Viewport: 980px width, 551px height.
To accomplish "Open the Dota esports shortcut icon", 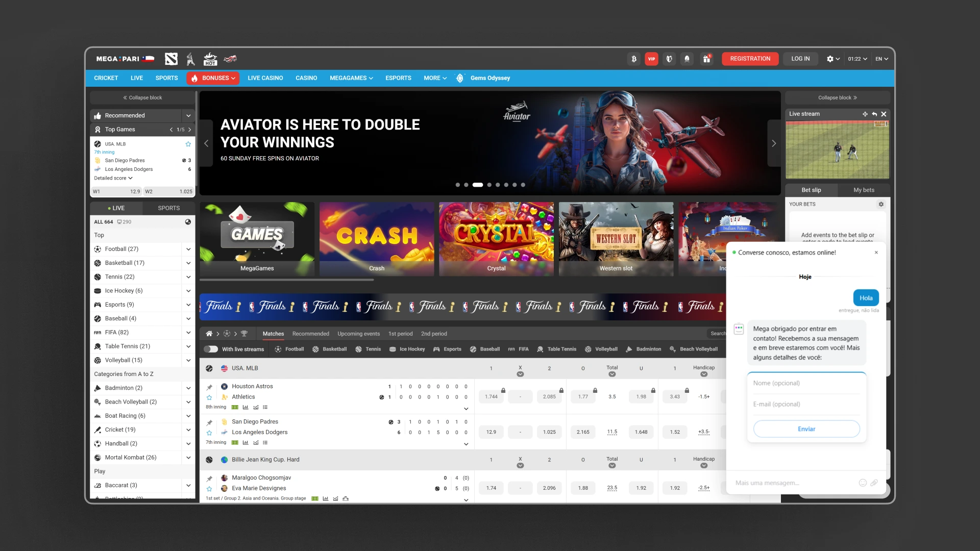I will tap(171, 59).
